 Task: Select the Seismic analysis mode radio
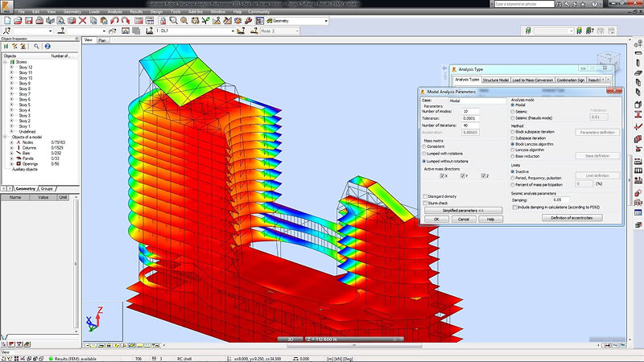(513, 112)
